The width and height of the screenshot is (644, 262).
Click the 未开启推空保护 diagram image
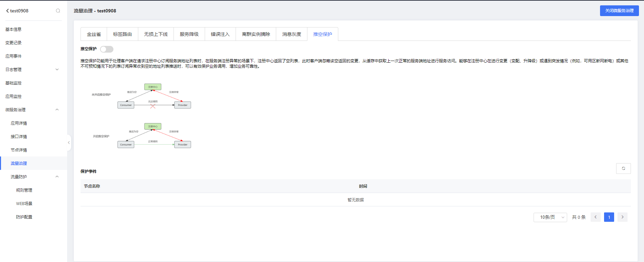(x=141, y=96)
